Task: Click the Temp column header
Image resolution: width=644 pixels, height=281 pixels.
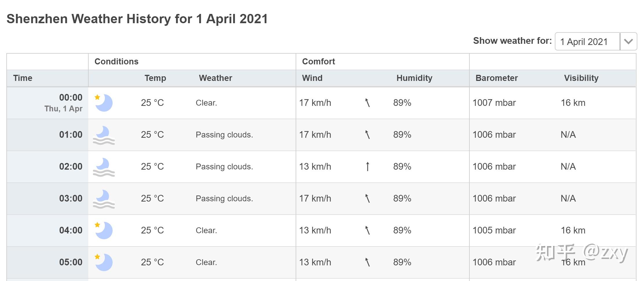Action: 155,78
